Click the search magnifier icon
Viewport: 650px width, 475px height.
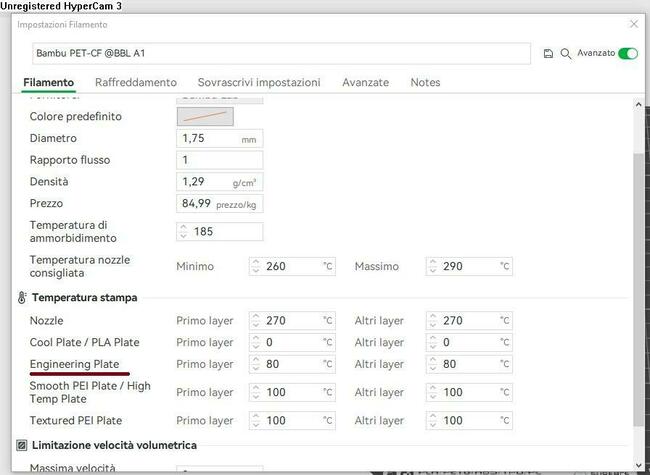tap(566, 53)
